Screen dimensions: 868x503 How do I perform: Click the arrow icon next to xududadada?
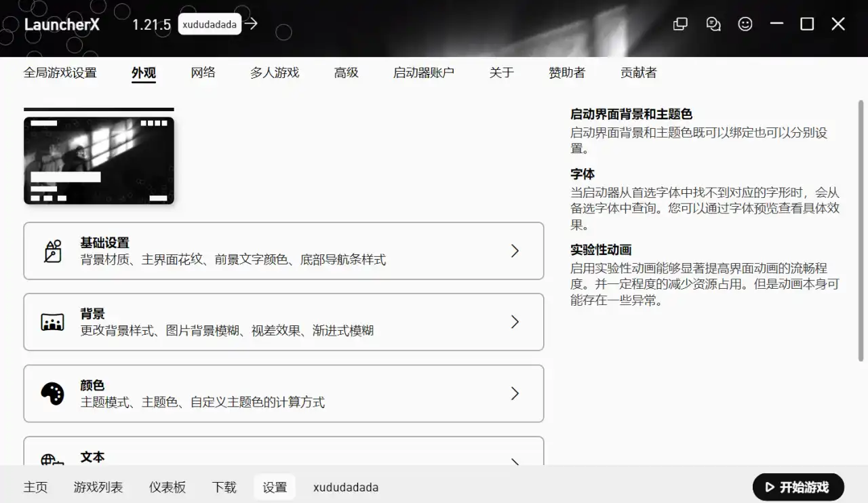(x=252, y=24)
